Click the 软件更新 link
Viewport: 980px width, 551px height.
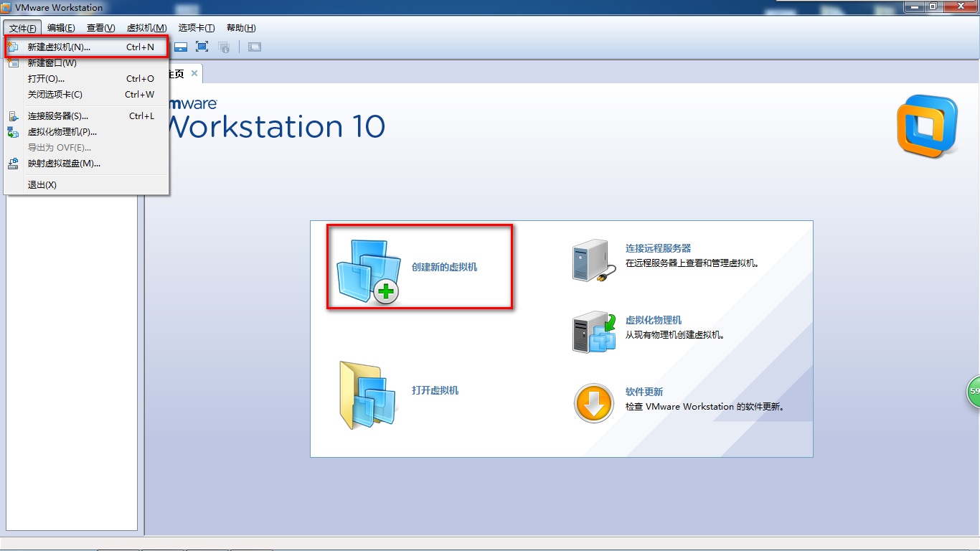pos(644,392)
